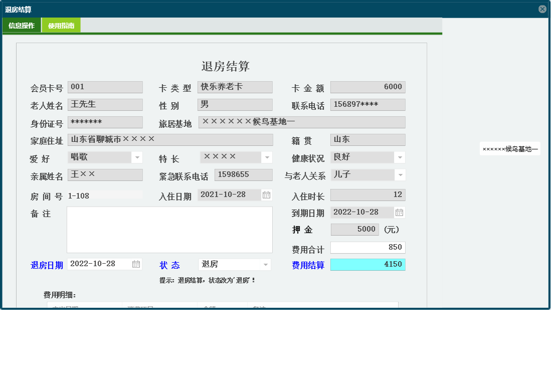Switch to the 使用指南 tab
551x392 pixels.
click(61, 24)
